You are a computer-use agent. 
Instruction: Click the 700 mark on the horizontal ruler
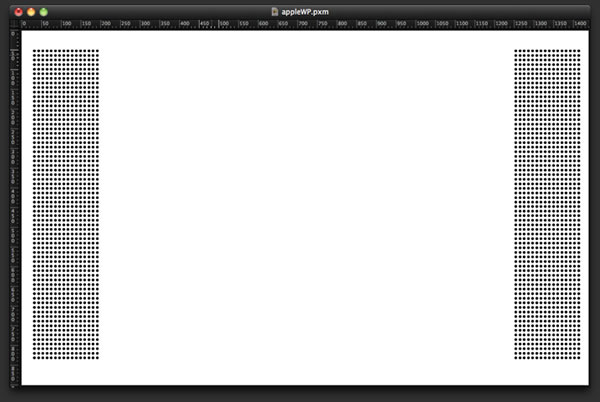coord(303,24)
